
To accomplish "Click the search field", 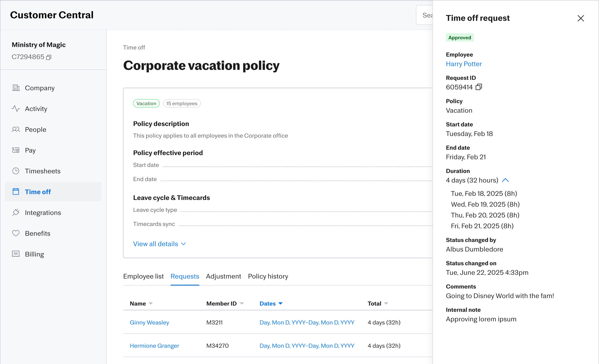I will pos(425,15).
